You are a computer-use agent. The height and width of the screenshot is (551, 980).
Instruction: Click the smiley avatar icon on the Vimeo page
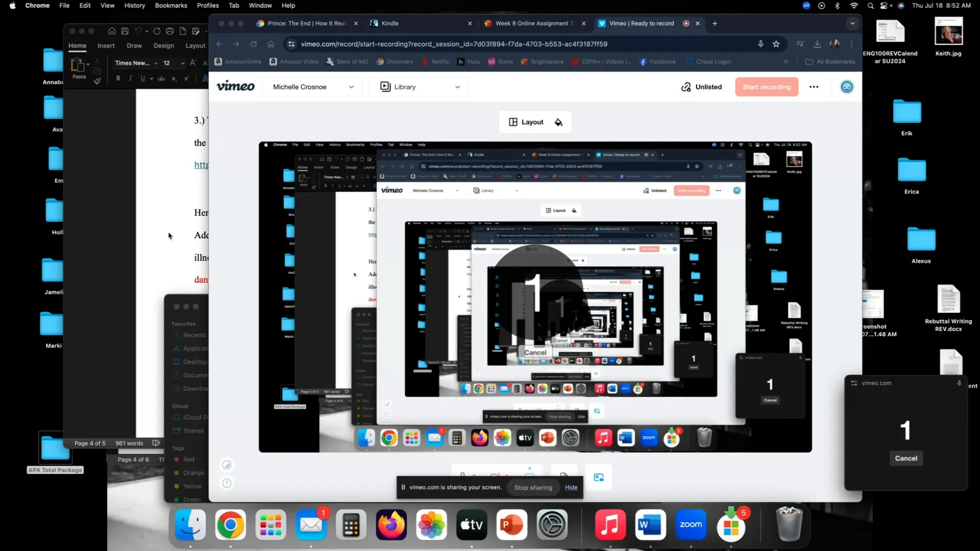[x=846, y=87]
